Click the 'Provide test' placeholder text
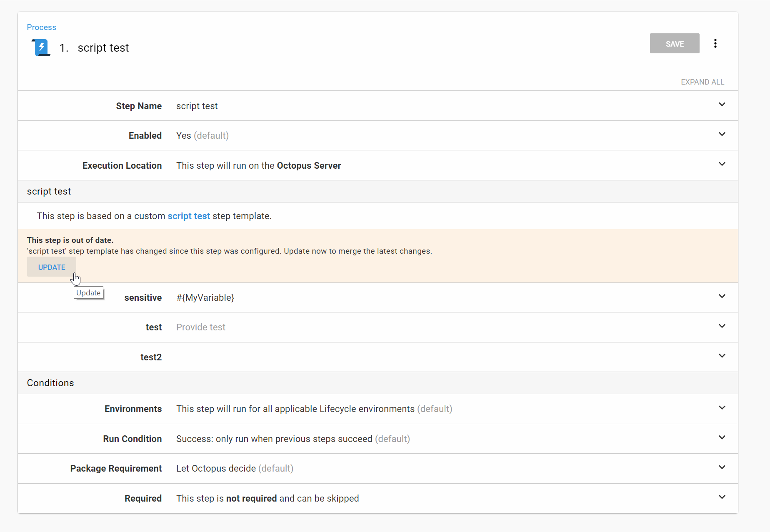This screenshot has width=770, height=532. point(200,327)
